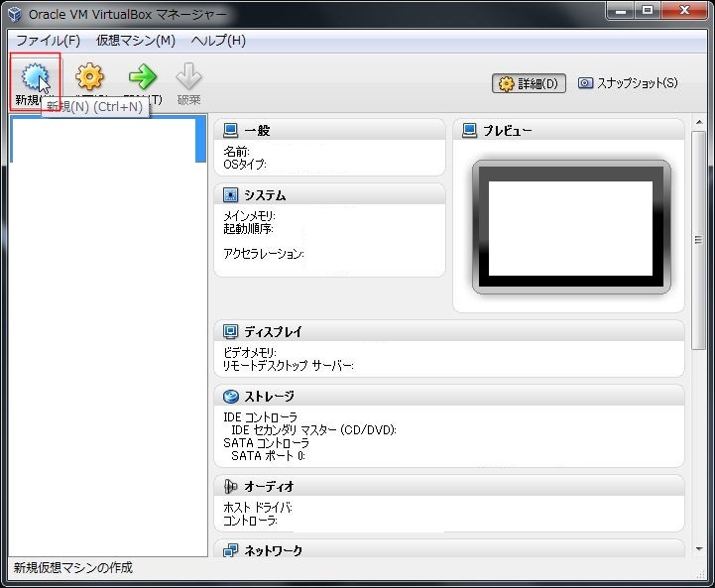715x588 pixels.
Task: Click the Display section screen icon
Action: pyautogui.click(x=230, y=331)
